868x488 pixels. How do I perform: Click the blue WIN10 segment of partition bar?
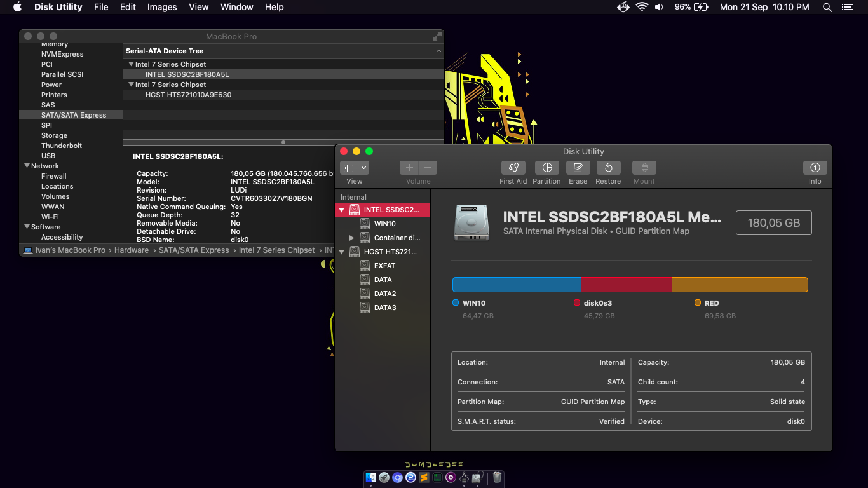point(517,285)
